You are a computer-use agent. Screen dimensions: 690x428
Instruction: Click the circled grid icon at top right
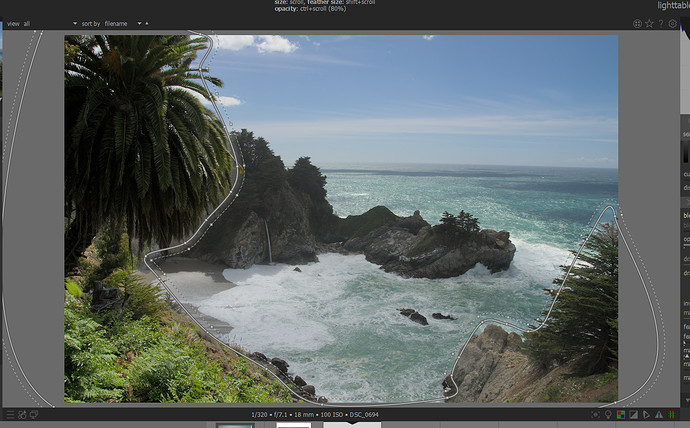[x=638, y=23]
